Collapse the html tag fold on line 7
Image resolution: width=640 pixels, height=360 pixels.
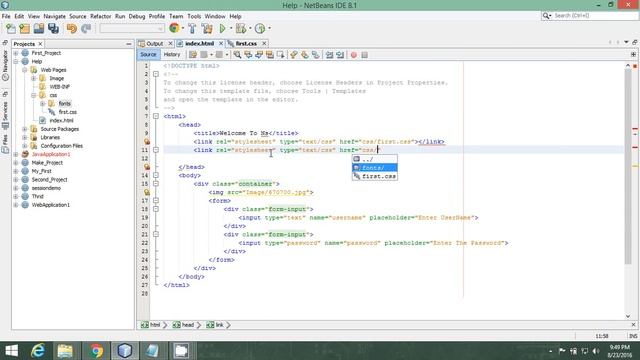pyautogui.click(x=156, y=116)
